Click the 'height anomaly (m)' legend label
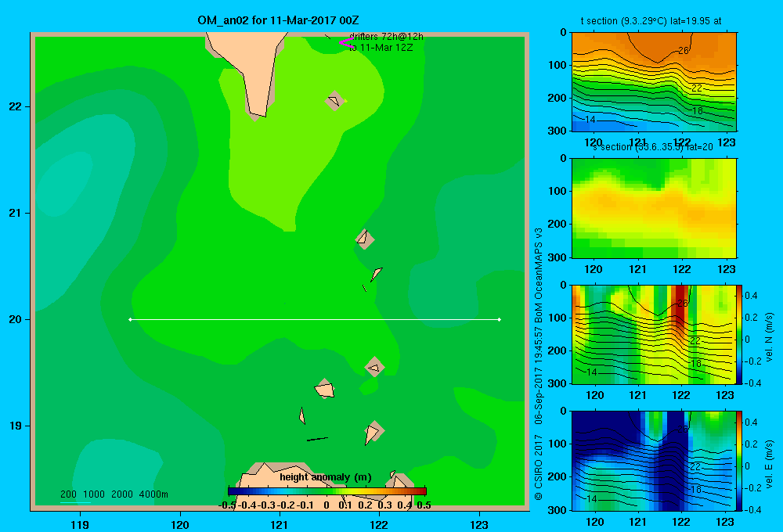Image resolution: width=783 pixels, height=532 pixels. click(x=326, y=477)
